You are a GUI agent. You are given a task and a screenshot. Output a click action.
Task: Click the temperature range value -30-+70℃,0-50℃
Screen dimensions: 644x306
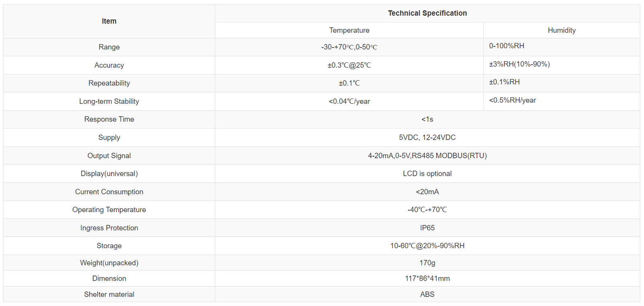pyautogui.click(x=349, y=47)
